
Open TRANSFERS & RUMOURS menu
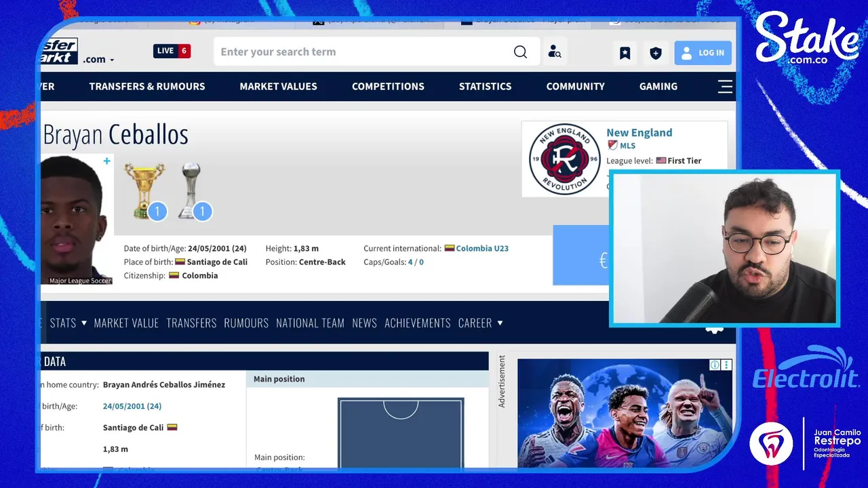[x=147, y=86]
